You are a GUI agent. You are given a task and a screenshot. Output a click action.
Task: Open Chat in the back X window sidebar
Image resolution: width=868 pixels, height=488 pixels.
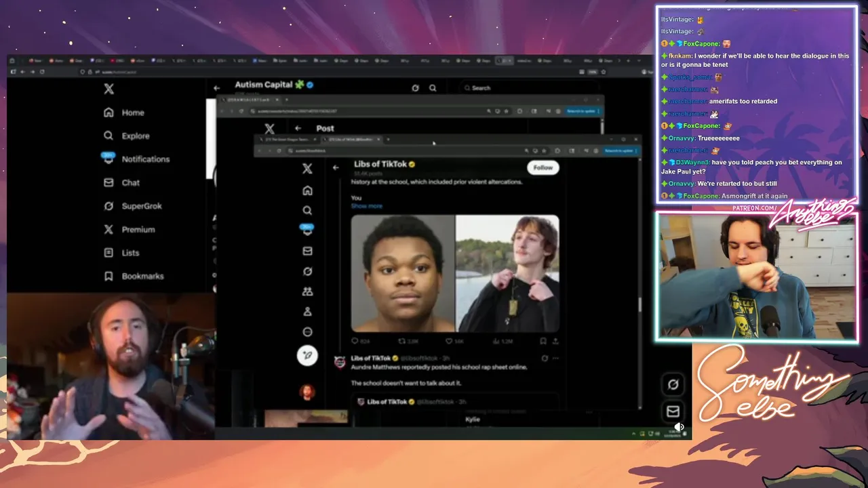point(122,182)
